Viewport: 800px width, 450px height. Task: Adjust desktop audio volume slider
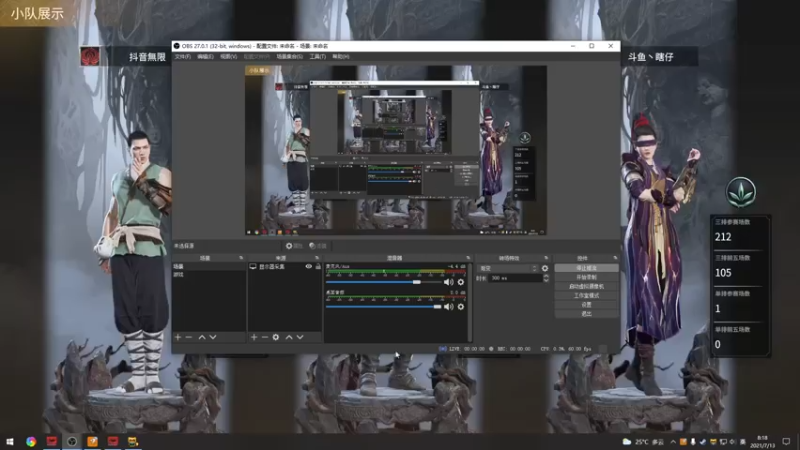(383, 307)
